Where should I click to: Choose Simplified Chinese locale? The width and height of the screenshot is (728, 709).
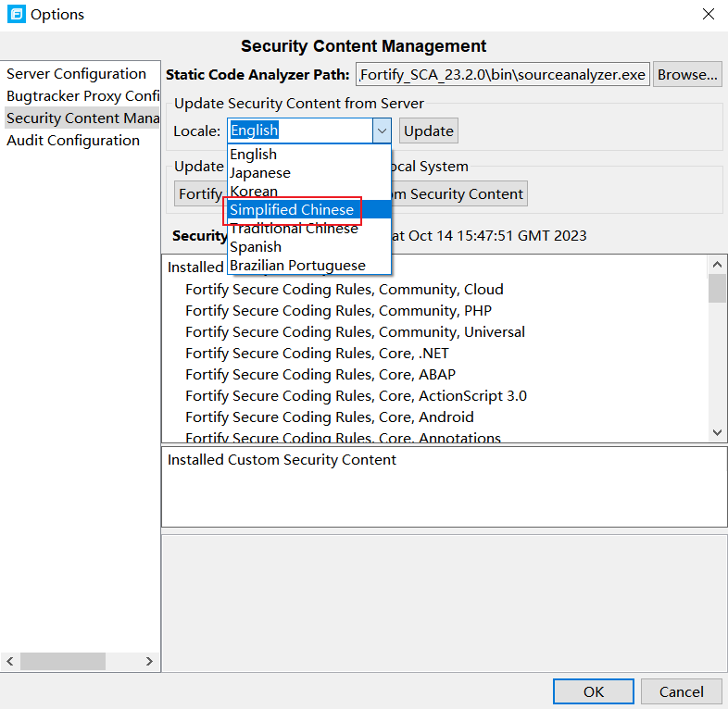click(309, 209)
